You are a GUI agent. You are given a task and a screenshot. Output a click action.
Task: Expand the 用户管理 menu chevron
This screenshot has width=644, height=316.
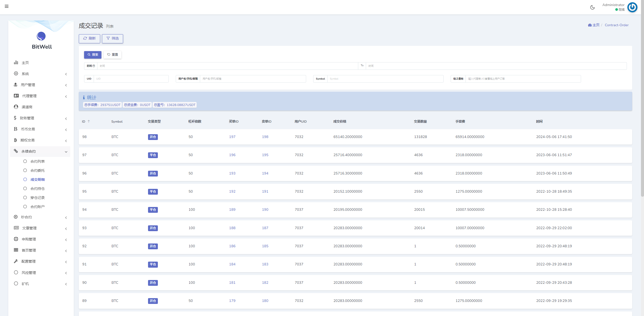[66, 85]
